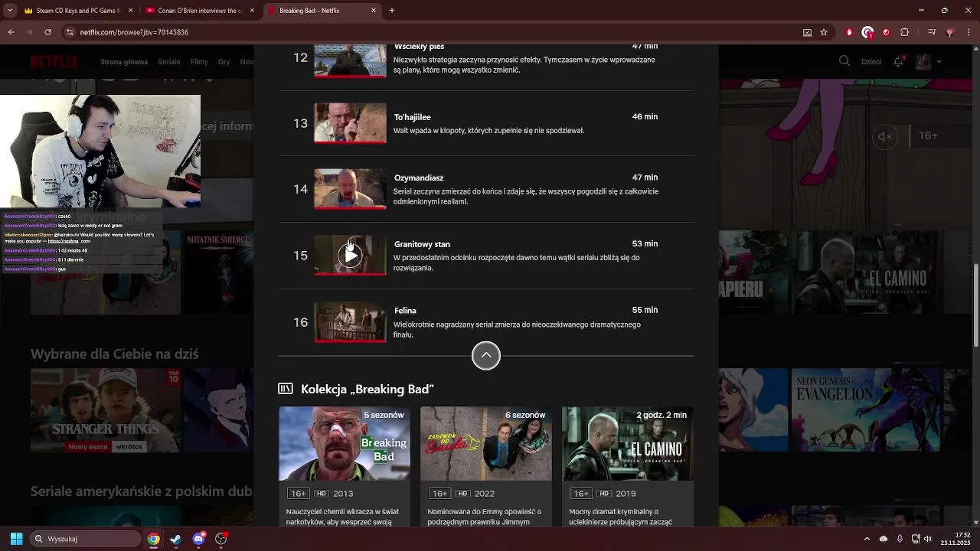Unmute the preview with the speaker button
The width and height of the screenshot is (980, 551).
click(x=884, y=136)
